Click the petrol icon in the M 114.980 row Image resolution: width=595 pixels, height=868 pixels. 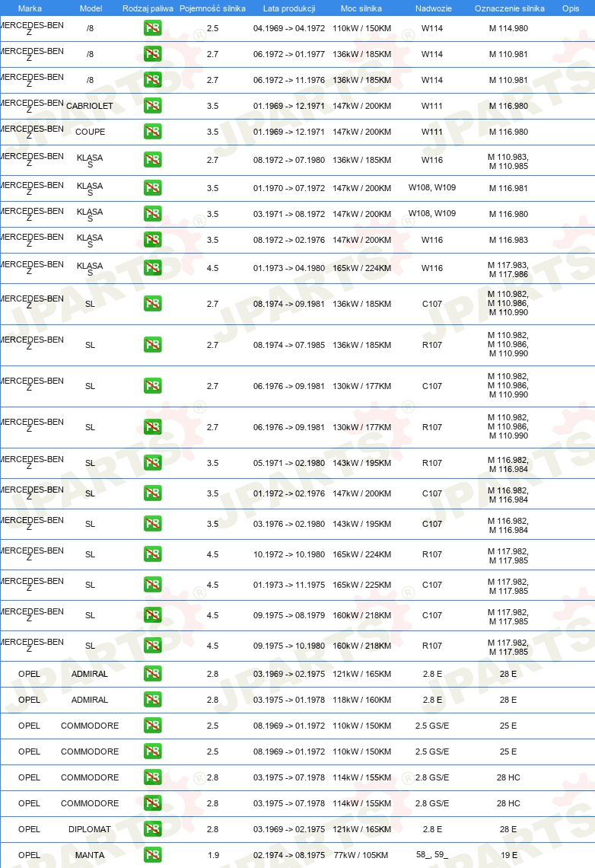[x=153, y=28]
